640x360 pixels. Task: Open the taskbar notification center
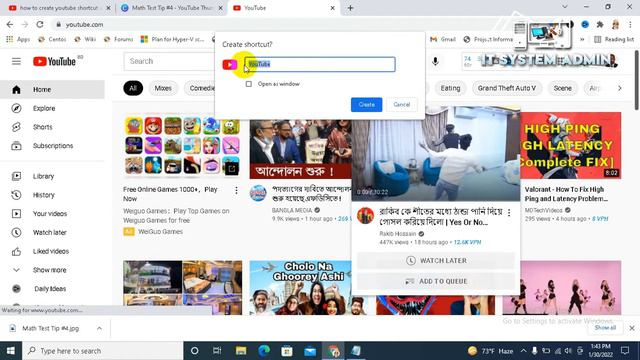tap(625, 351)
